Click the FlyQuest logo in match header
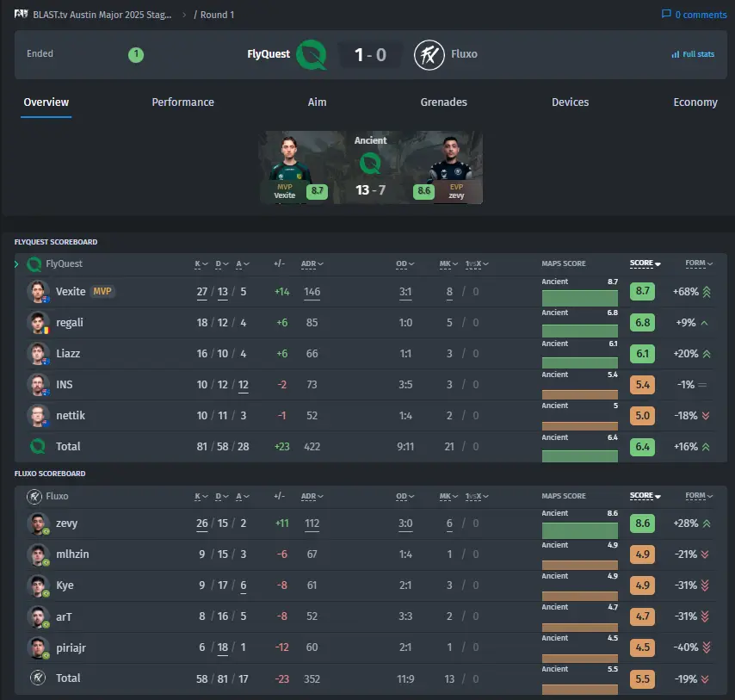Image resolution: width=735 pixels, height=700 pixels. [x=312, y=54]
